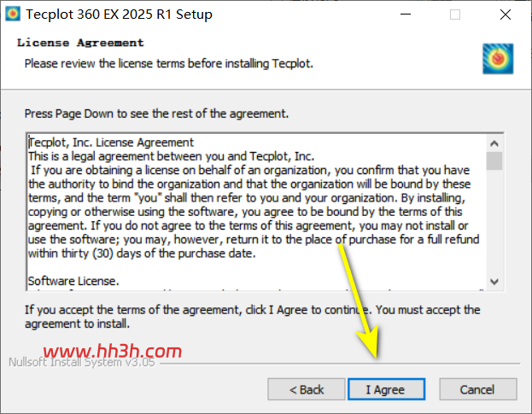Viewport: 532px width, 414px height.
Task: Click the "Software License." line in the agreement
Action: pyautogui.click(x=73, y=281)
